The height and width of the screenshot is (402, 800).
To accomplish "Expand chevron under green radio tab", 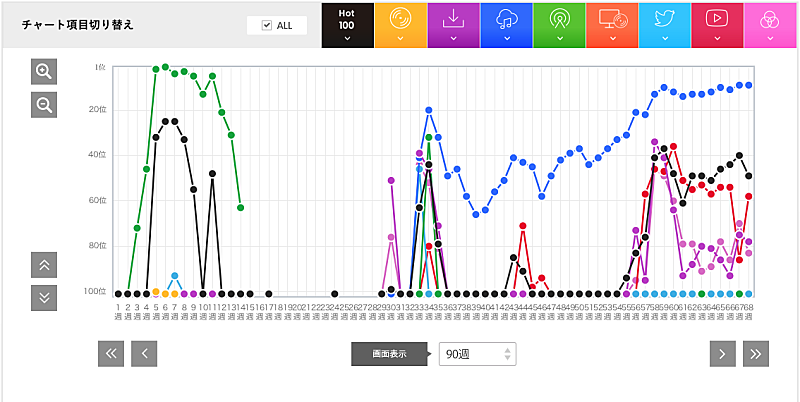I will coord(560,39).
